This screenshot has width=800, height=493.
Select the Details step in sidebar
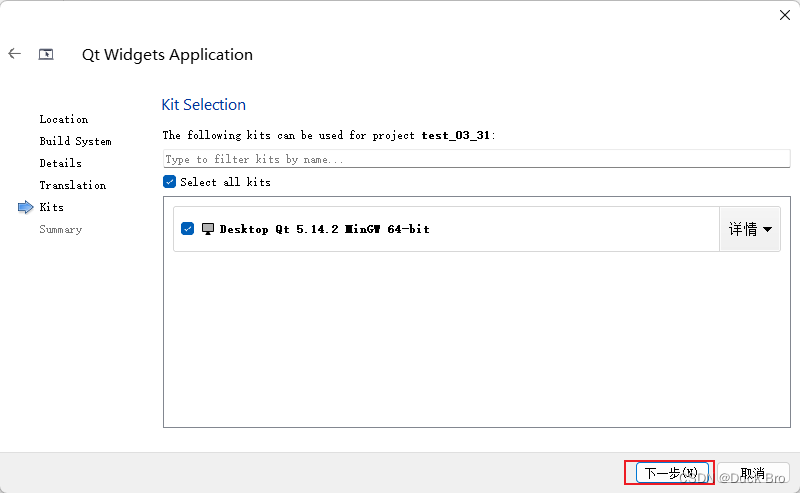(61, 163)
